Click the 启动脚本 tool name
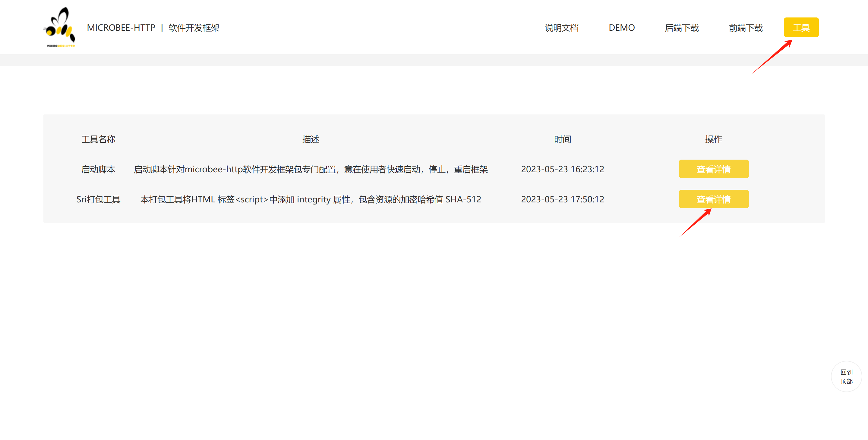868x440 pixels. (98, 169)
